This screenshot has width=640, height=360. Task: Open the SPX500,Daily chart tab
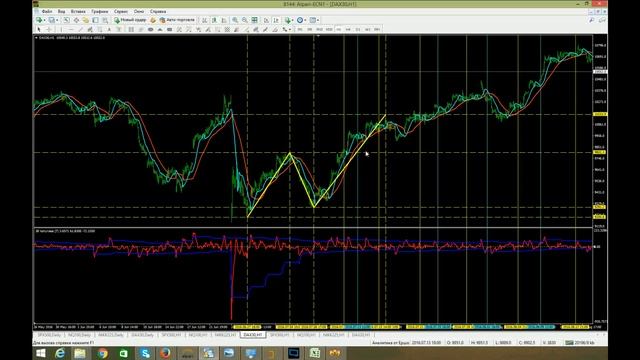(49, 335)
